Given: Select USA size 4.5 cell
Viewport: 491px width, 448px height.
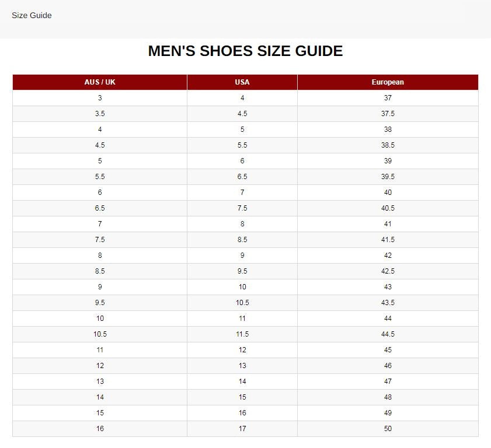Looking at the screenshot, I should click(x=242, y=113).
